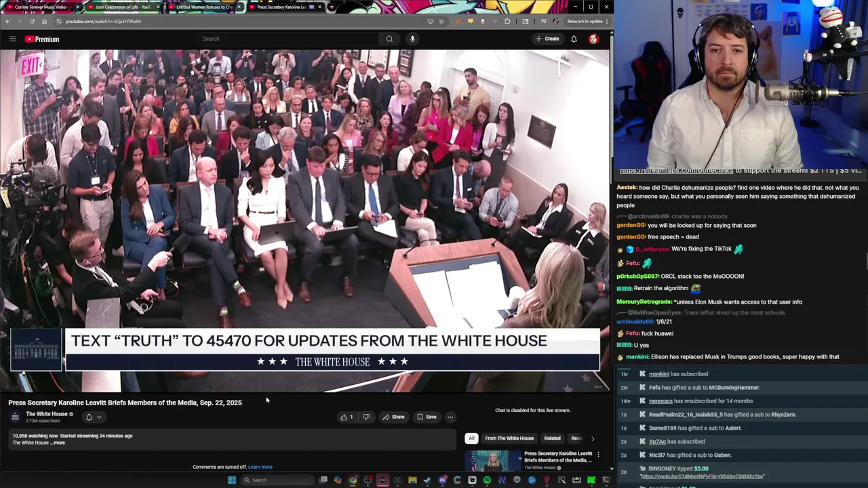The width and height of the screenshot is (868, 488).
Task: Click the live briefing video player
Action: click(304, 221)
